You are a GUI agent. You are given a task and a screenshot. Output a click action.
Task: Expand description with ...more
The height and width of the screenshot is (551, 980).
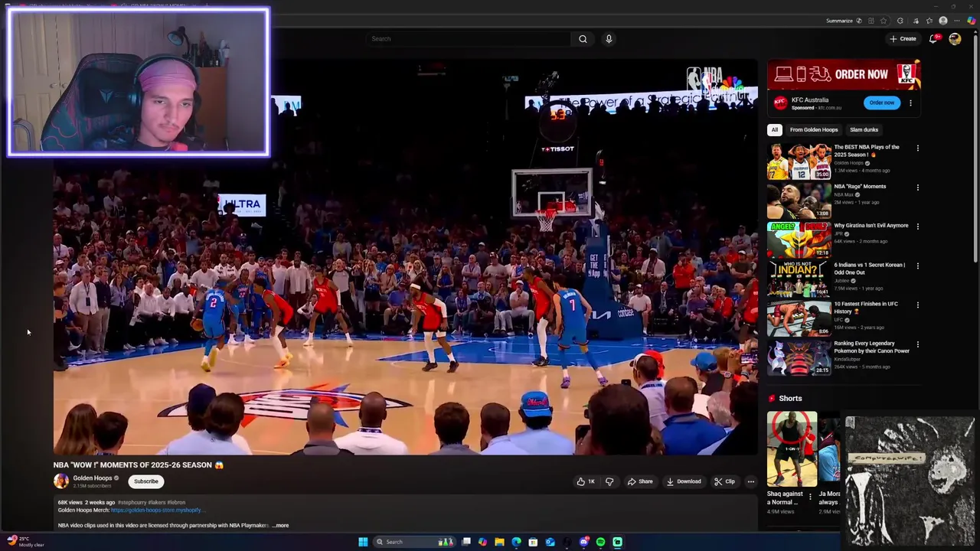(x=280, y=526)
